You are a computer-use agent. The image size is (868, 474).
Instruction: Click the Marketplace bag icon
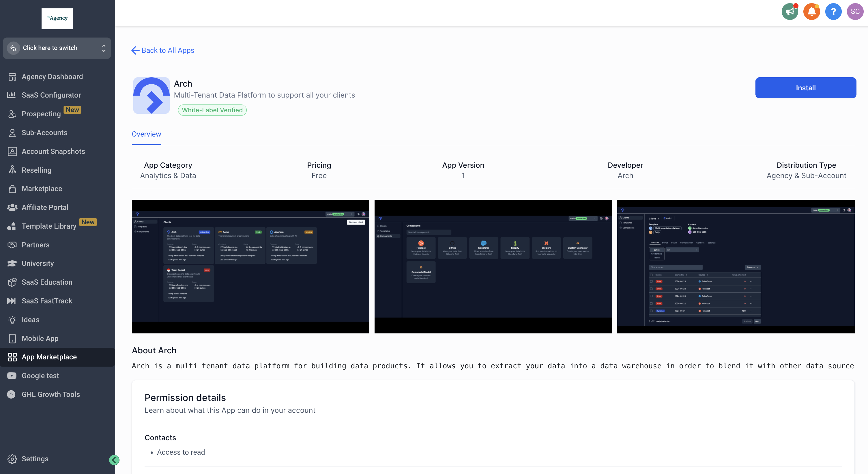point(12,189)
